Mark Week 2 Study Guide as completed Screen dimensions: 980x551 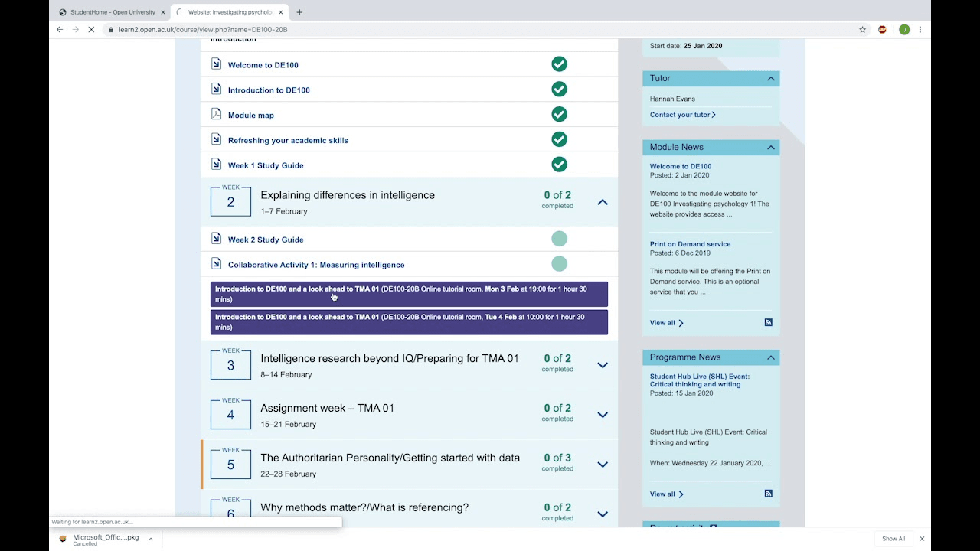tap(559, 239)
